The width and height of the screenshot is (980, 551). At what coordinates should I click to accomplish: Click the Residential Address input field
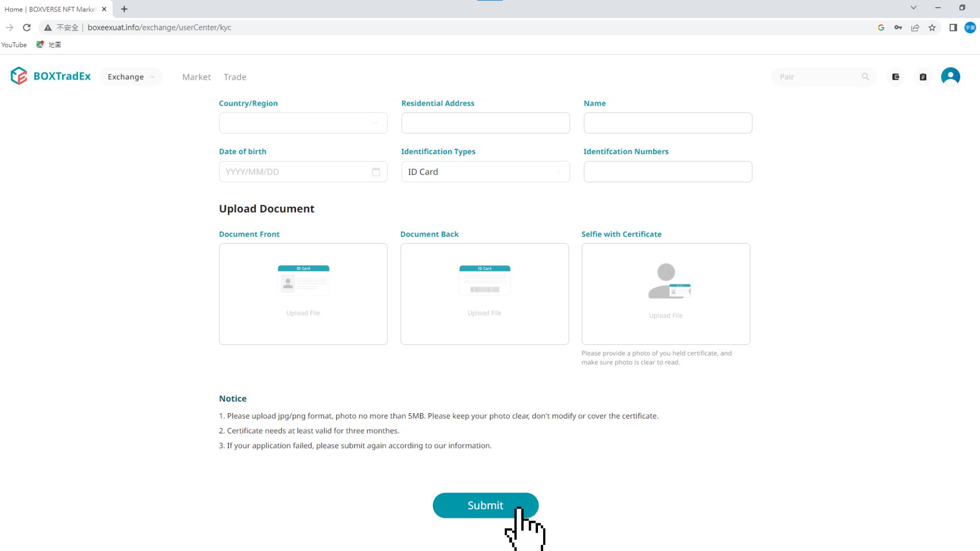coord(485,123)
